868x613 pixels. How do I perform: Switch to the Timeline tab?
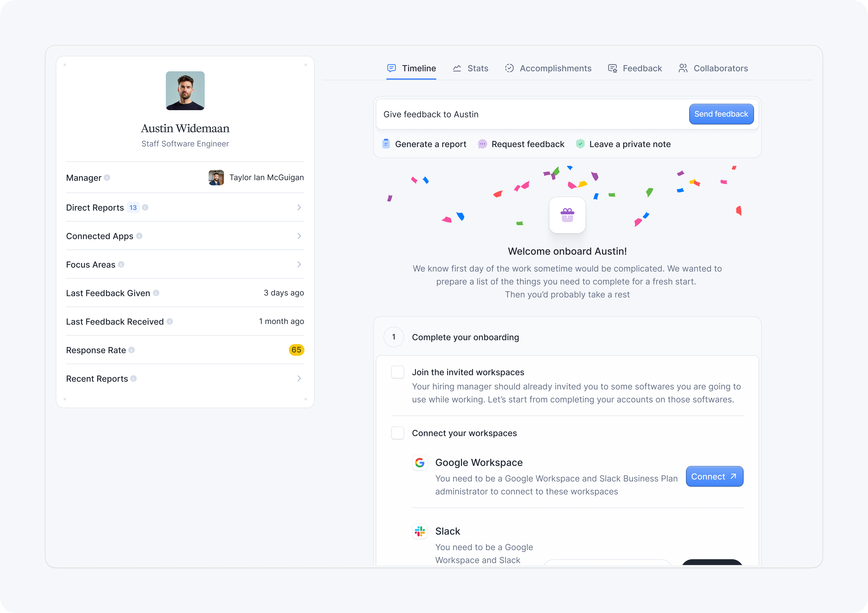[x=411, y=69]
